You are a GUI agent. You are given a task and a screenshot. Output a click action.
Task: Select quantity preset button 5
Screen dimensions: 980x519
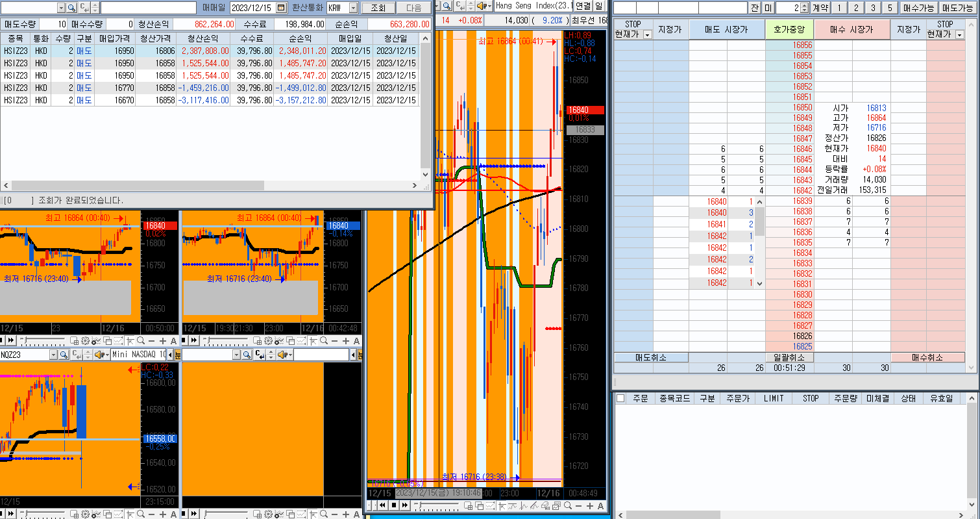coord(888,8)
